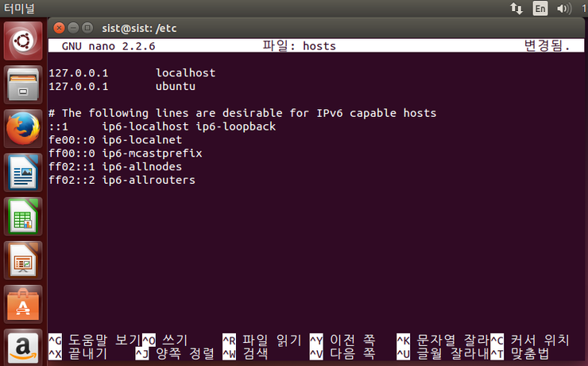The image size is (588, 366).
Task: Open the Ubuntu Dash search launcher
Action: [23, 41]
